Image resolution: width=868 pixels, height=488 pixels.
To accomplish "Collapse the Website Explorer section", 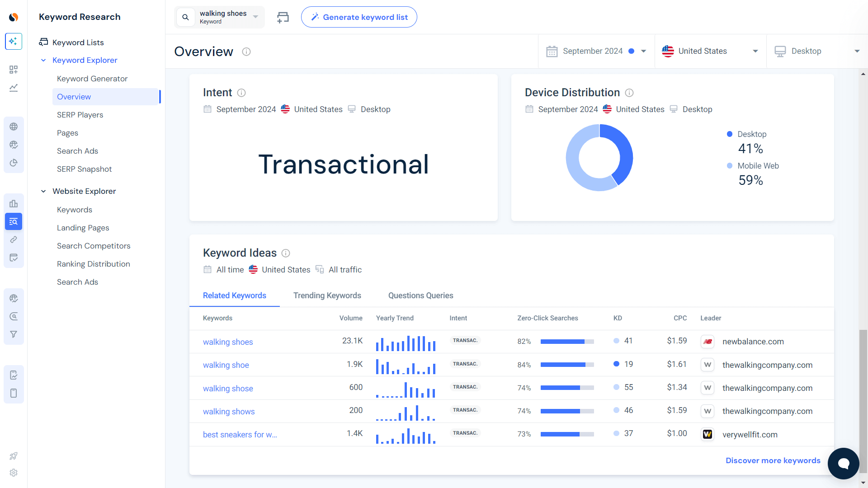I will 43,191.
